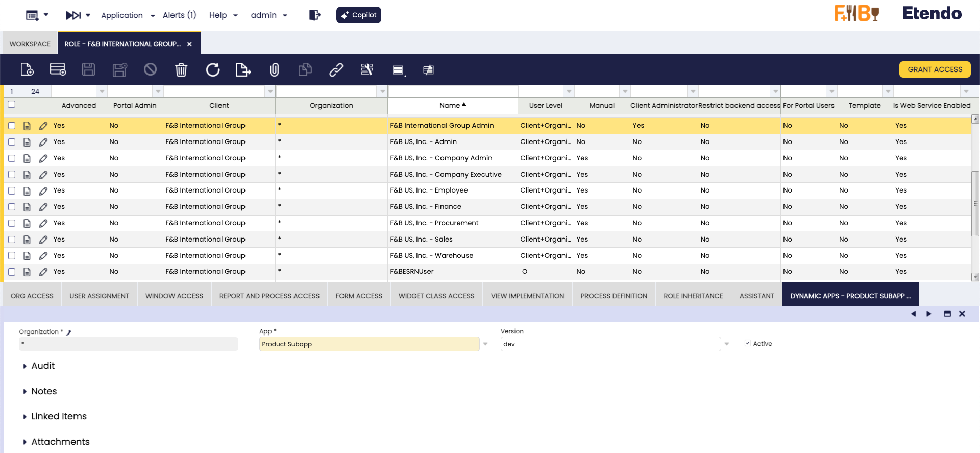Close the Role - F&B International Group tab

[x=189, y=44]
